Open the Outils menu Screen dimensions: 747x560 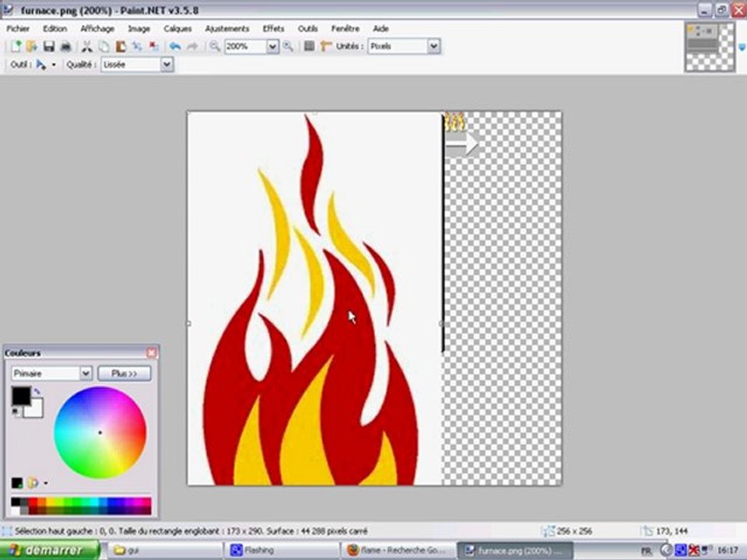[x=308, y=29]
